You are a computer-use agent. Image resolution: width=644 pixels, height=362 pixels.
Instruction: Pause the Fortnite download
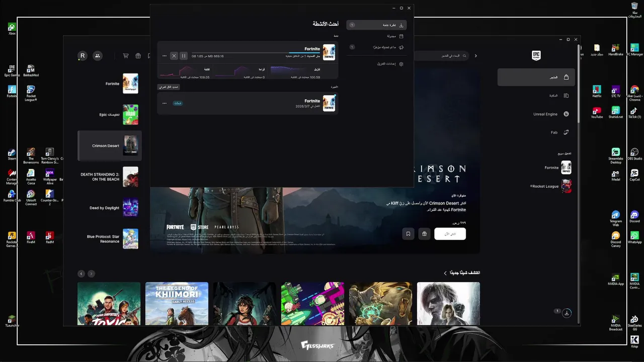(x=184, y=56)
